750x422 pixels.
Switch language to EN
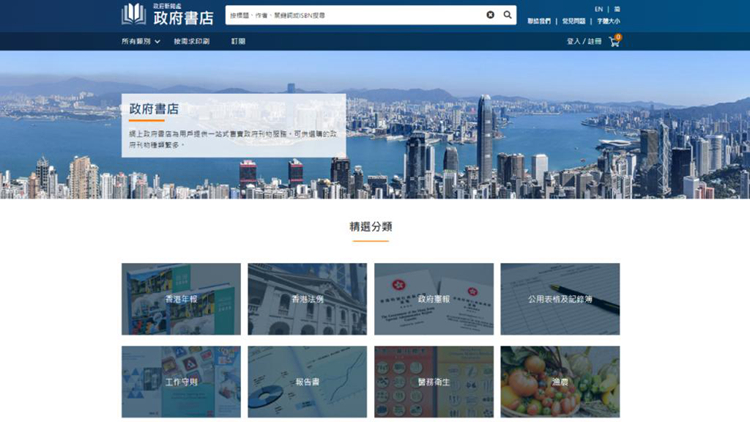(598, 9)
